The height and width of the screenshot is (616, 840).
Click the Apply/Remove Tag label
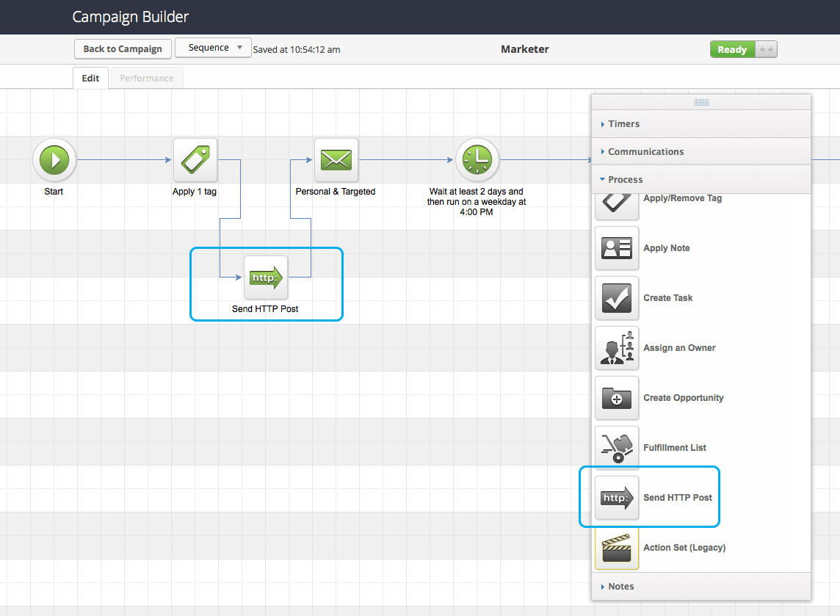coord(683,198)
